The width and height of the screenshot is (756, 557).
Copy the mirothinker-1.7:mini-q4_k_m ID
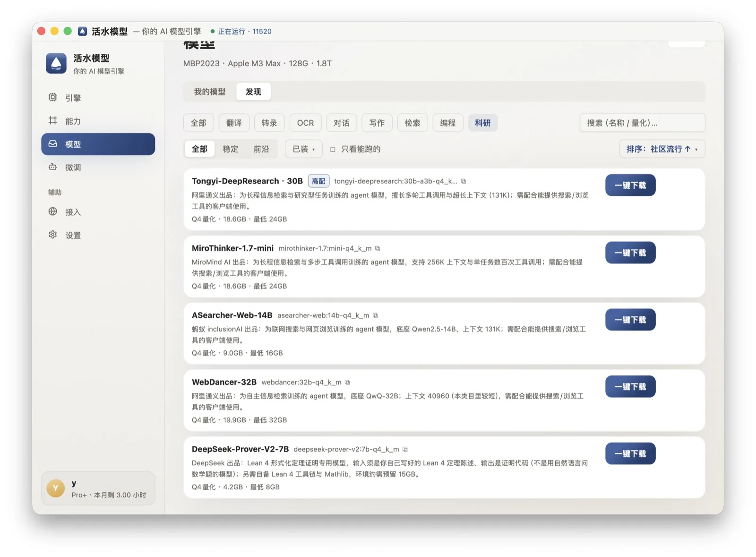(x=378, y=248)
